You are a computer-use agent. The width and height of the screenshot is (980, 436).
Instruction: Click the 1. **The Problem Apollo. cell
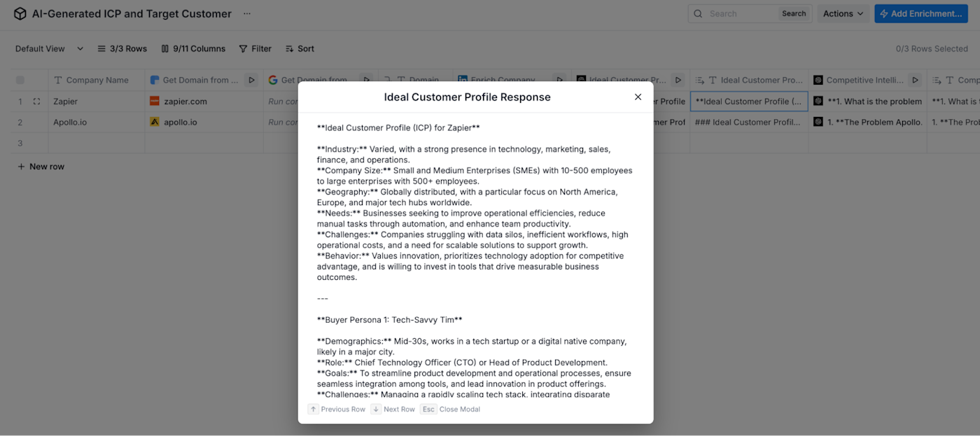[x=868, y=122]
